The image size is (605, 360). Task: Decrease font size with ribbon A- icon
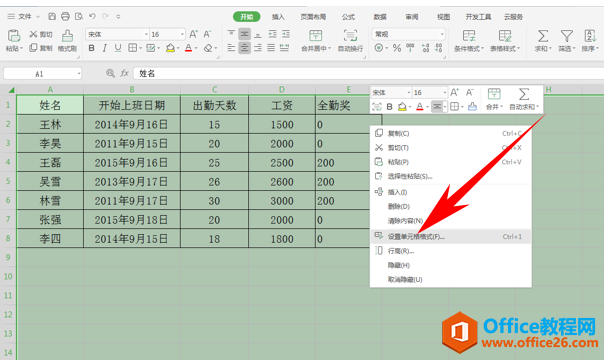click(x=207, y=34)
